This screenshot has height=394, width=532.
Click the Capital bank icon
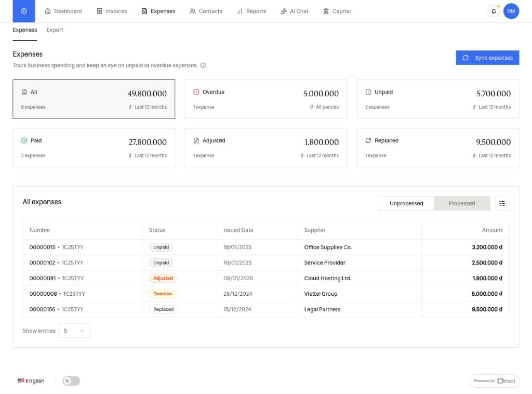point(326,11)
